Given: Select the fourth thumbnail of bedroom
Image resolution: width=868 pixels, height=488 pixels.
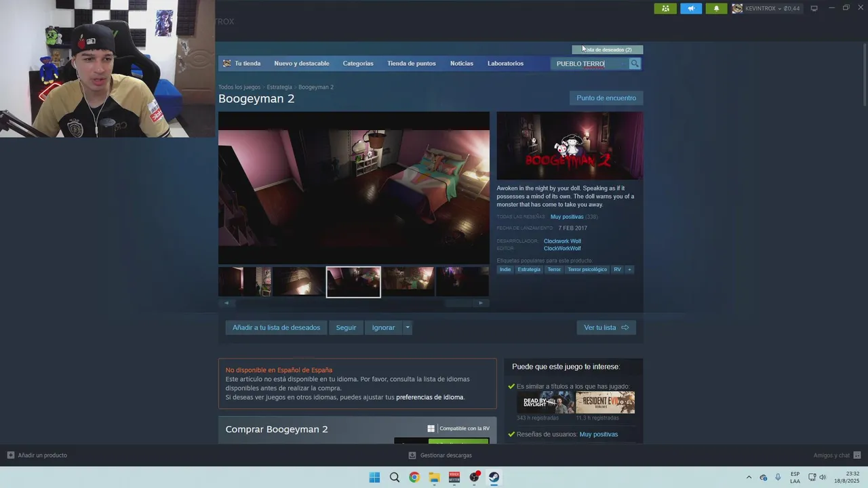Looking at the screenshot, I should click(408, 282).
